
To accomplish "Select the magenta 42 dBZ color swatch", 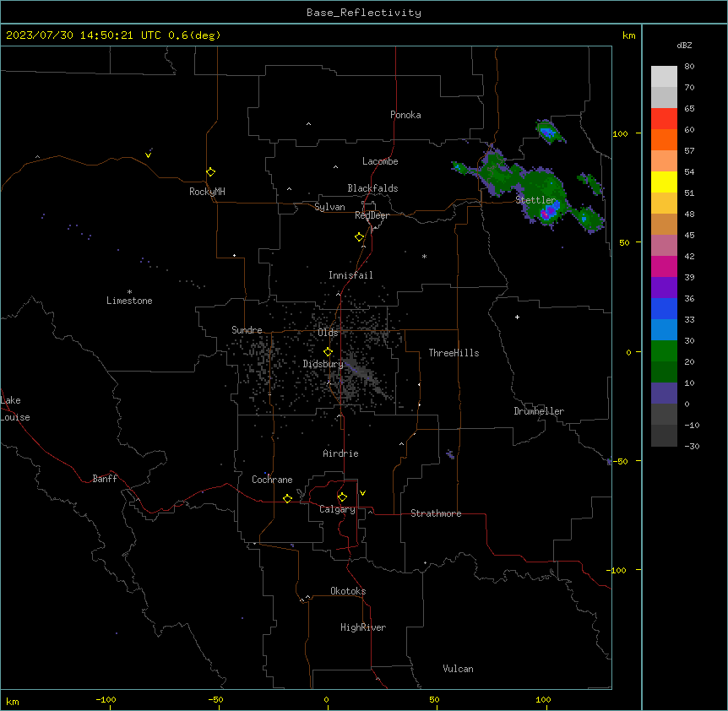I will pos(664,266).
